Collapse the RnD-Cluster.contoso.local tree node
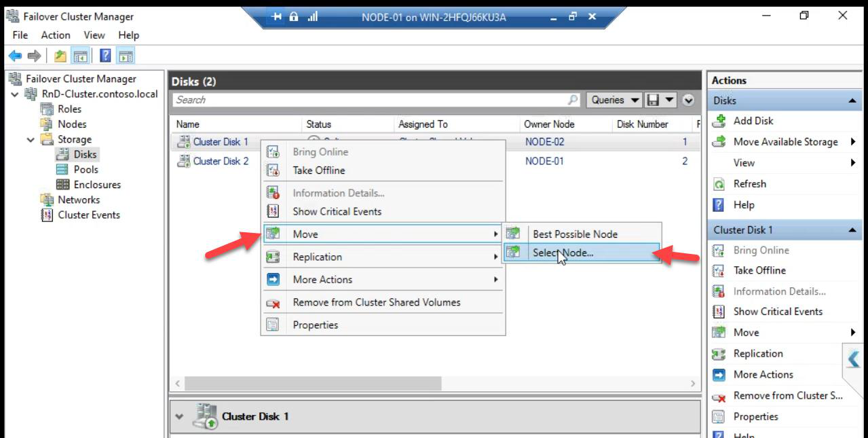 tap(15, 94)
